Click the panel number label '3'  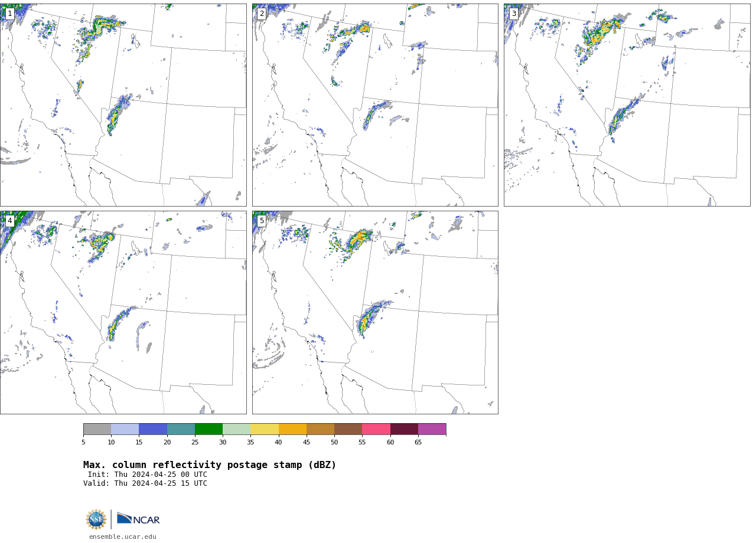point(513,14)
